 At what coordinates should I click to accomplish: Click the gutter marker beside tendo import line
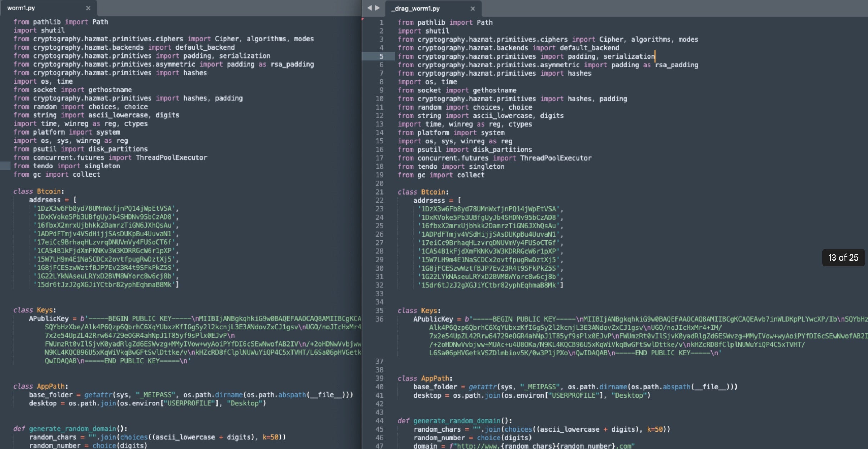click(5, 166)
